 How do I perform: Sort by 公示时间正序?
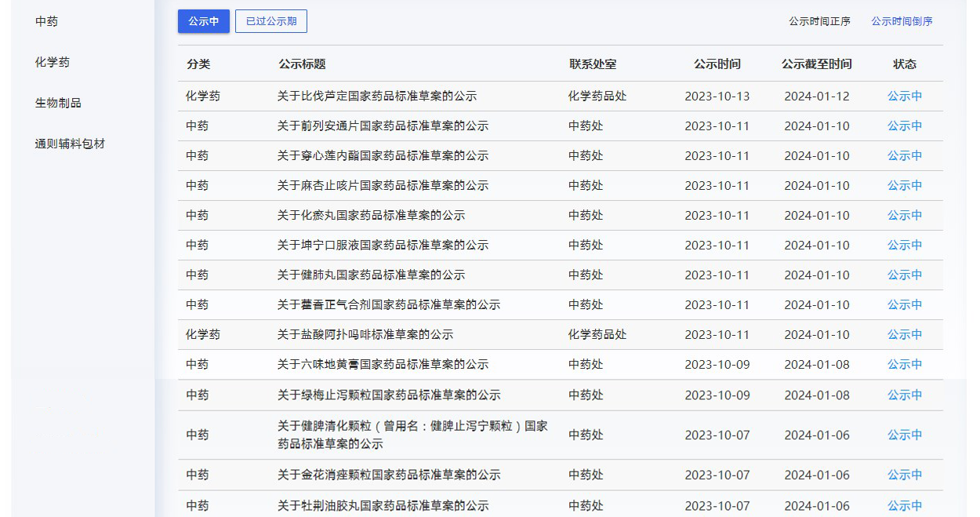pos(819,21)
